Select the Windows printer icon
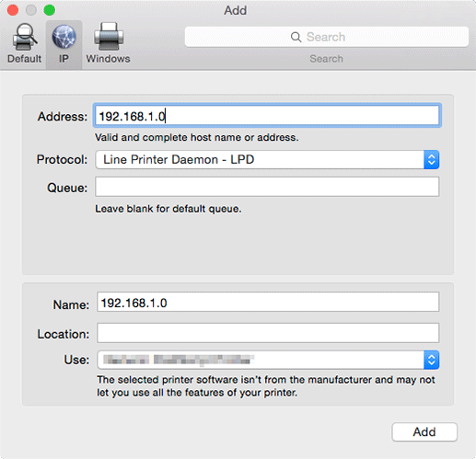This screenshot has height=459, width=476. [109, 37]
